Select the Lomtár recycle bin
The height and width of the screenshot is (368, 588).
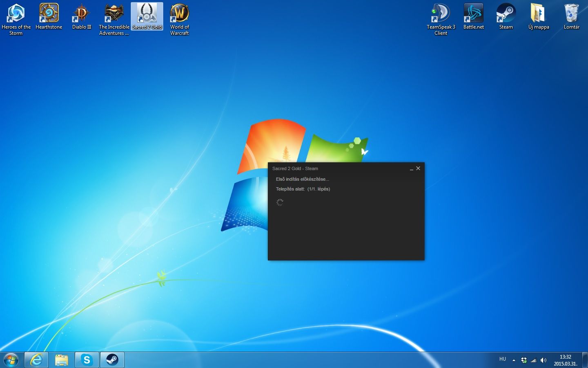tap(571, 13)
